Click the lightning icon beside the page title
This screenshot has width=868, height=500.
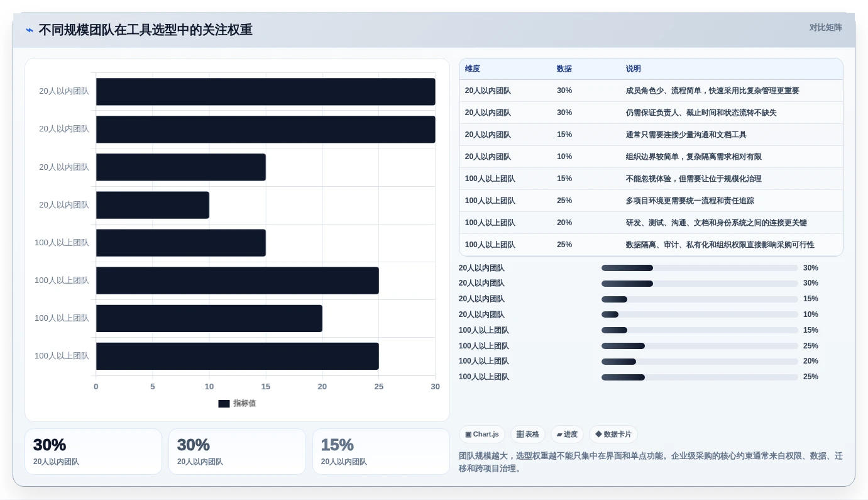tap(30, 30)
